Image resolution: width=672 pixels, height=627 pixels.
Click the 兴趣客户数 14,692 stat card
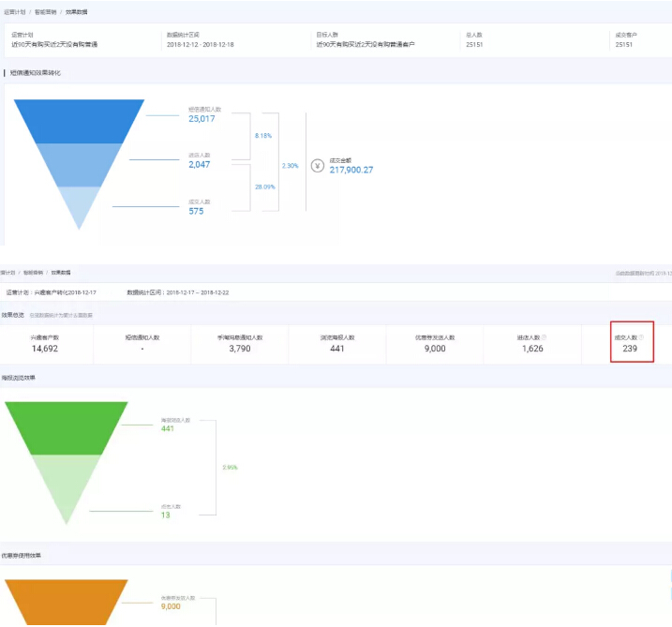pyautogui.click(x=45, y=344)
